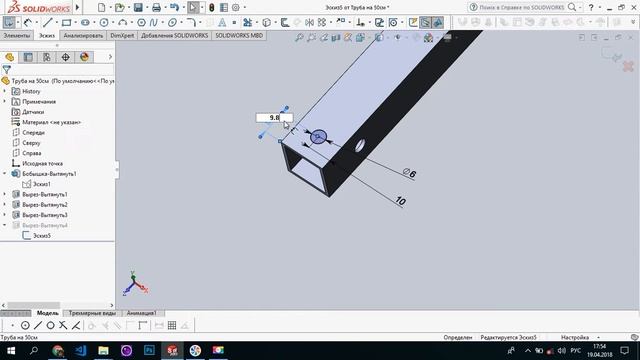The height and width of the screenshot is (360, 640).
Task: Expand the History tree node
Action: pos(5,91)
